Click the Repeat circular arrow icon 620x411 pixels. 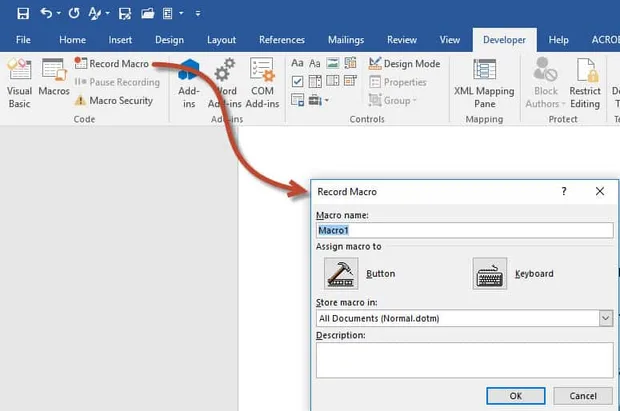74,13
